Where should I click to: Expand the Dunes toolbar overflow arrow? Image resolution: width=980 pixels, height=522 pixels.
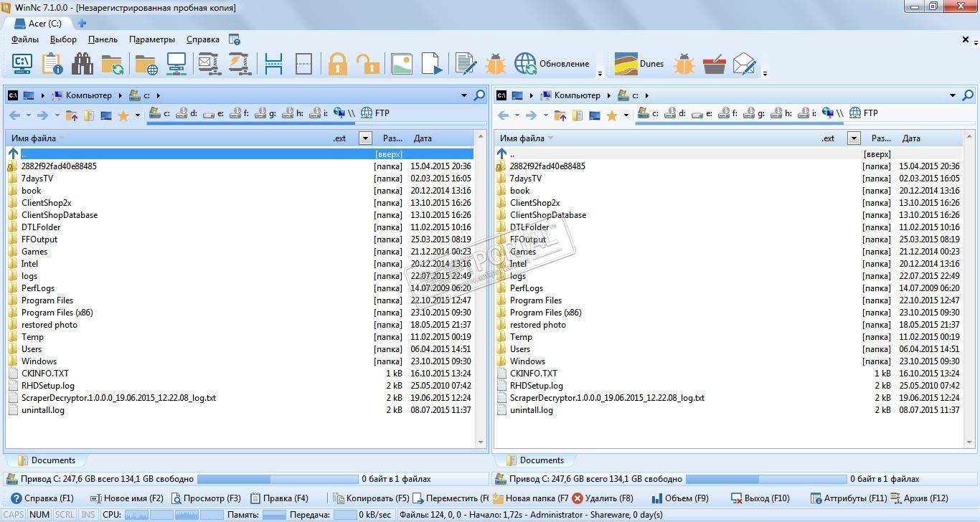[x=765, y=73]
